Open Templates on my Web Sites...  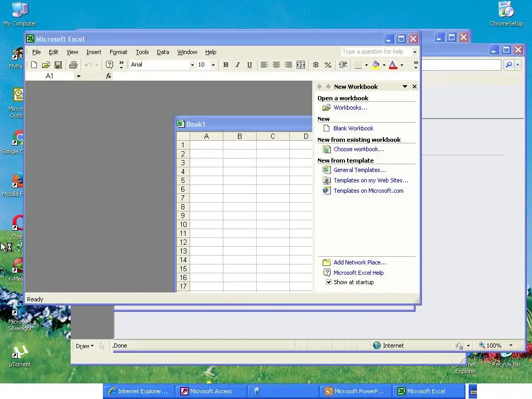pos(371,180)
